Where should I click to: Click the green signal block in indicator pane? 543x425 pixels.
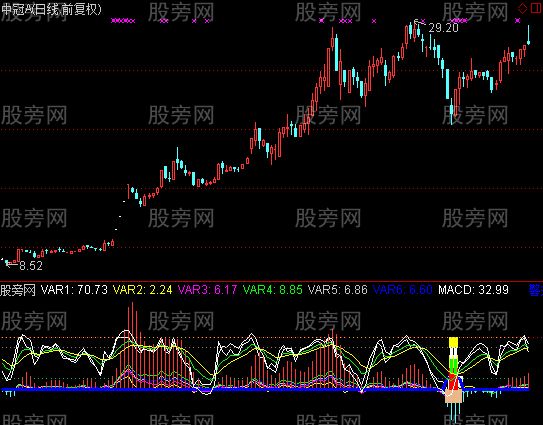coord(454,365)
